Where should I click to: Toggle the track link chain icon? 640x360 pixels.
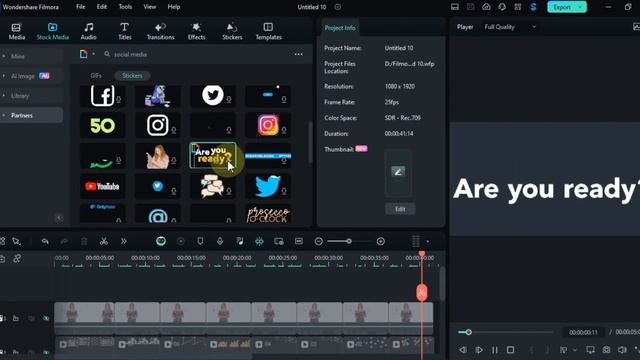17,259
